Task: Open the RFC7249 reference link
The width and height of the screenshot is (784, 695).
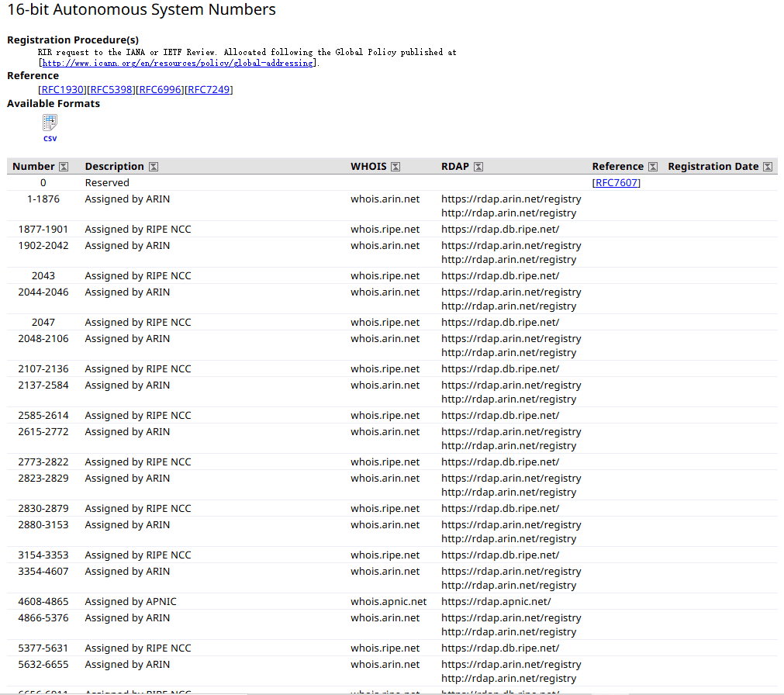Action: (x=209, y=89)
